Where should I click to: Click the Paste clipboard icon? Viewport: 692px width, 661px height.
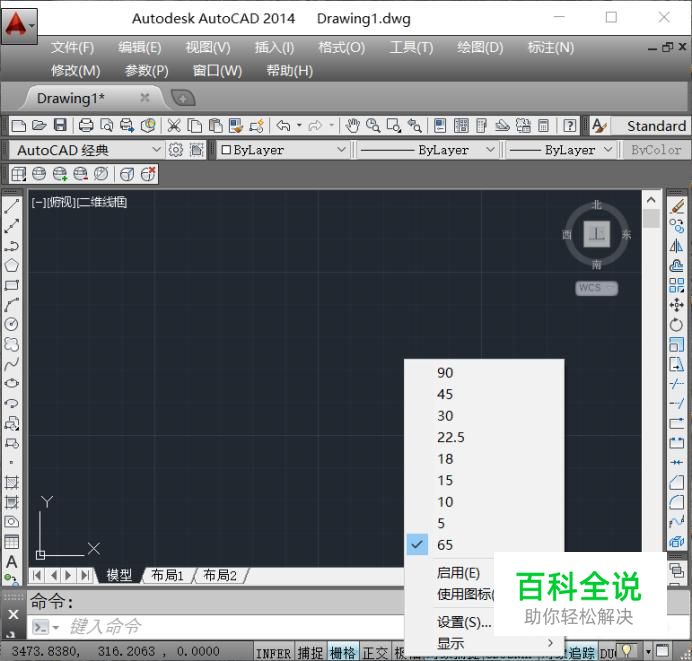[215, 126]
